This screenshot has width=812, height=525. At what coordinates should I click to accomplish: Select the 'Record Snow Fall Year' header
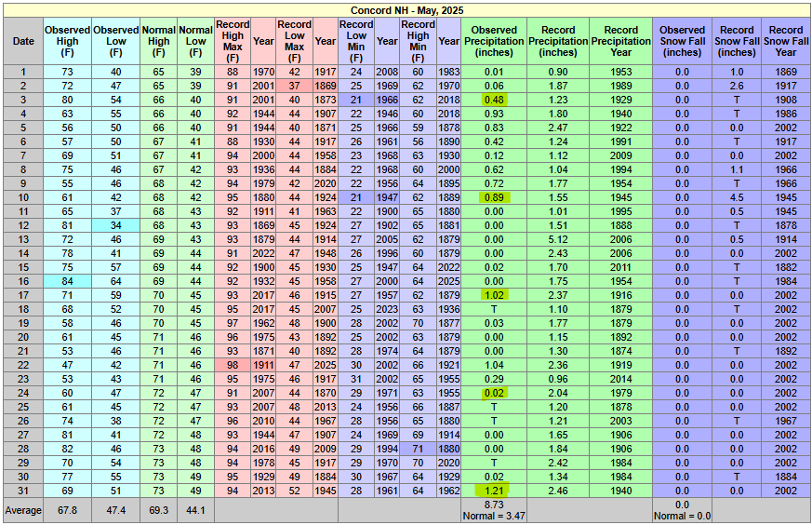[x=786, y=41]
